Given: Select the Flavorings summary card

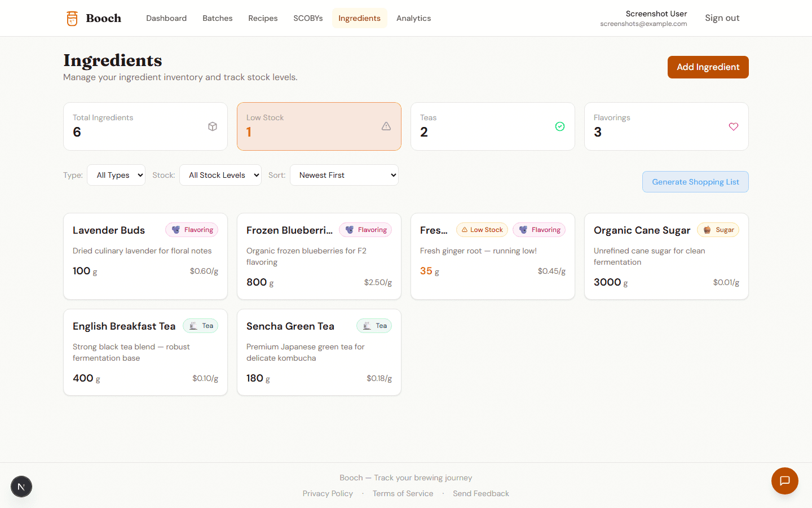Looking at the screenshot, I should coord(667,126).
